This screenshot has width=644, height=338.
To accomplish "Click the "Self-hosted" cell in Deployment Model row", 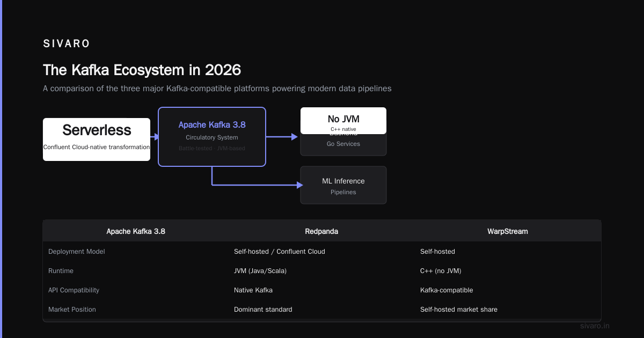I will pos(437,252).
